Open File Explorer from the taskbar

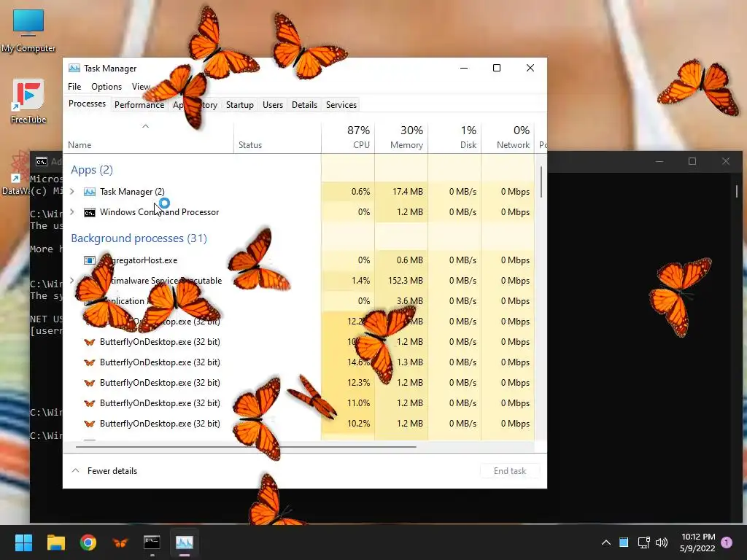[x=55, y=542]
